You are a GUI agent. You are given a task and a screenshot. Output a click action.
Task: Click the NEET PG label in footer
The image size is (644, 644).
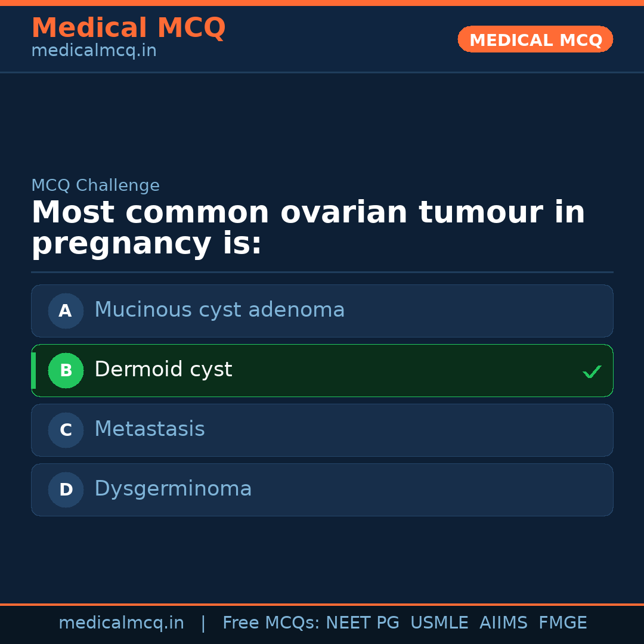(362, 623)
